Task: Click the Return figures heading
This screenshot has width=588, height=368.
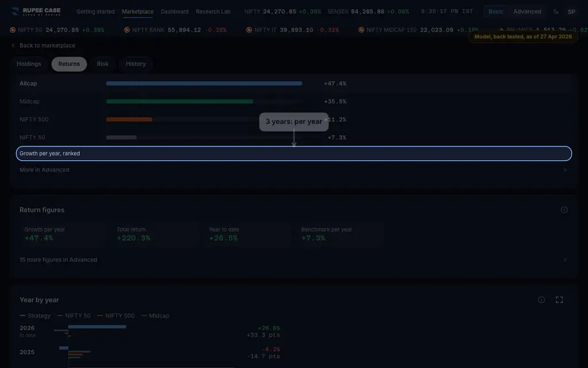Action: coord(42,210)
